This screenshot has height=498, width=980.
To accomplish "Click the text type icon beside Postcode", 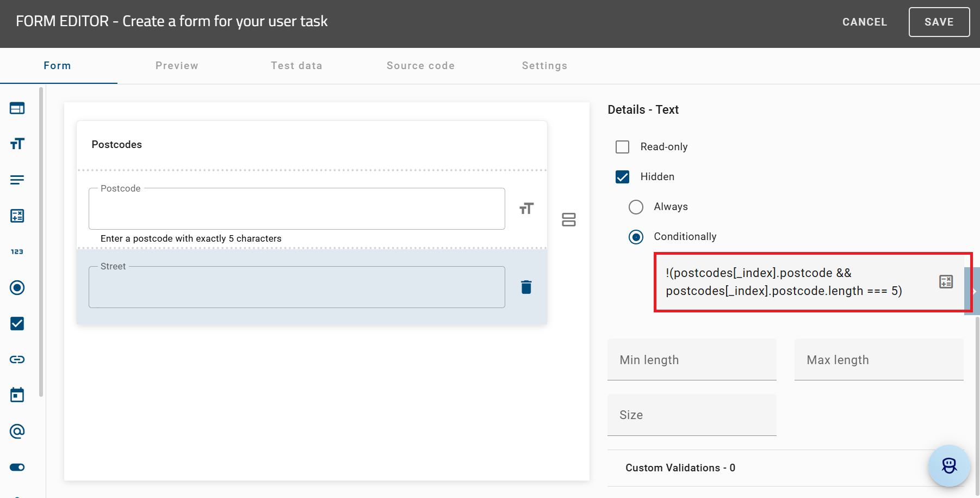I will point(526,208).
